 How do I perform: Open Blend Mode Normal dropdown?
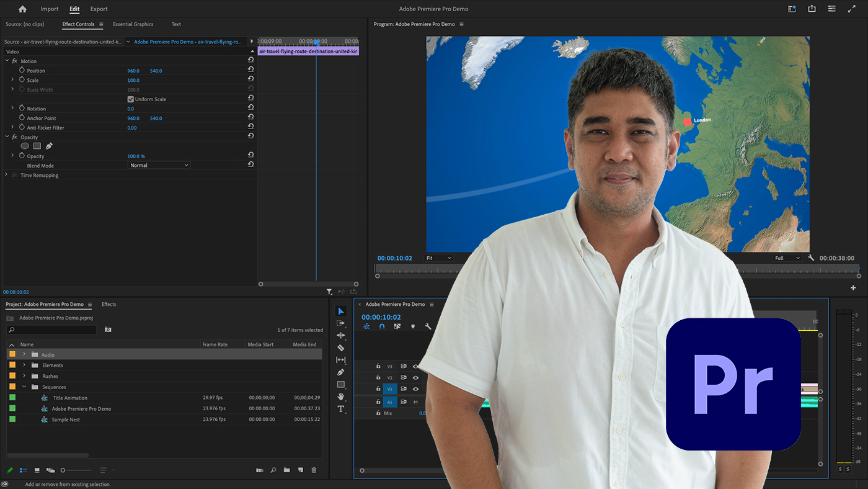coord(159,165)
